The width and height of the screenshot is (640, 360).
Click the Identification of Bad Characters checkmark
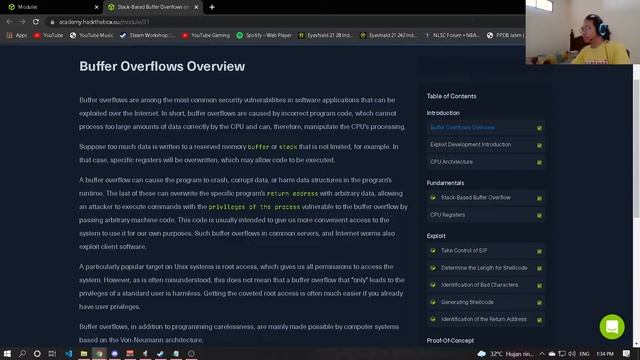[539, 286]
